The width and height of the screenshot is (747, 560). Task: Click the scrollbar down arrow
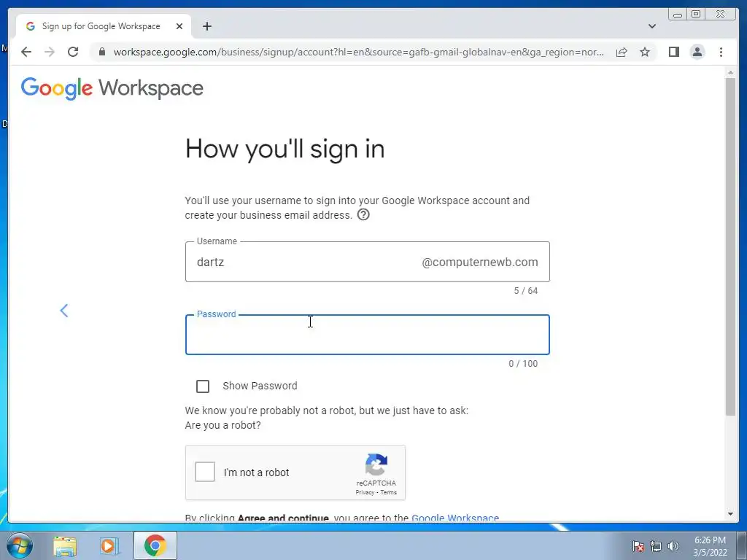(x=730, y=514)
